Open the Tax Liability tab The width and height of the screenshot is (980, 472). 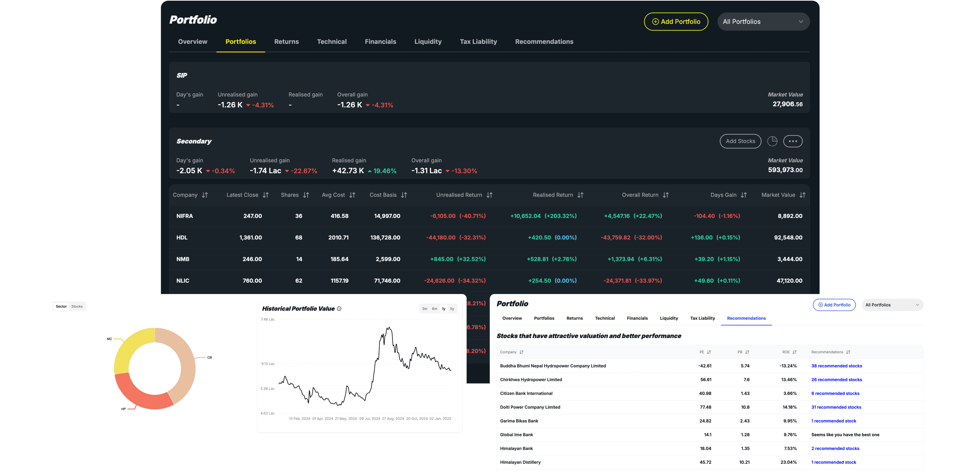coord(478,41)
